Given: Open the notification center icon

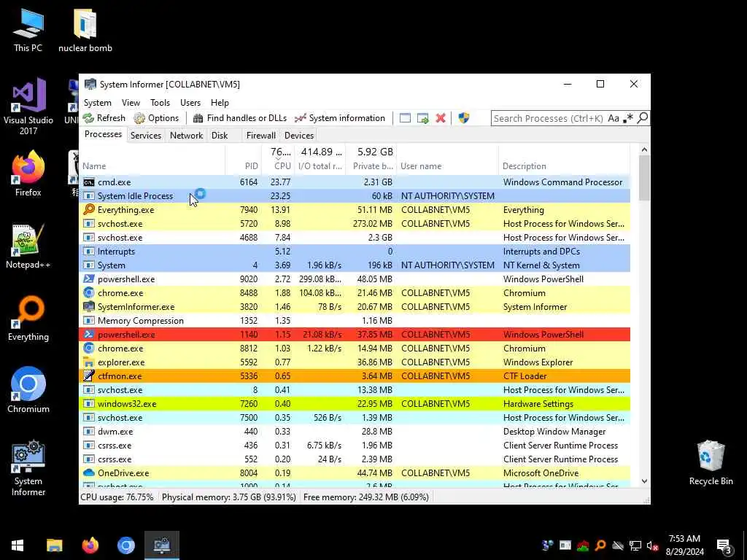Looking at the screenshot, I should (724, 545).
